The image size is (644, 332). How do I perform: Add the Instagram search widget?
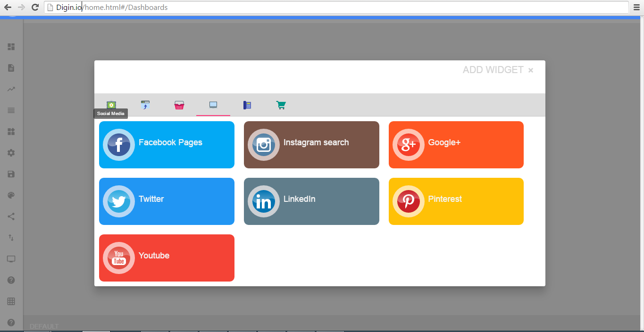(x=311, y=145)
